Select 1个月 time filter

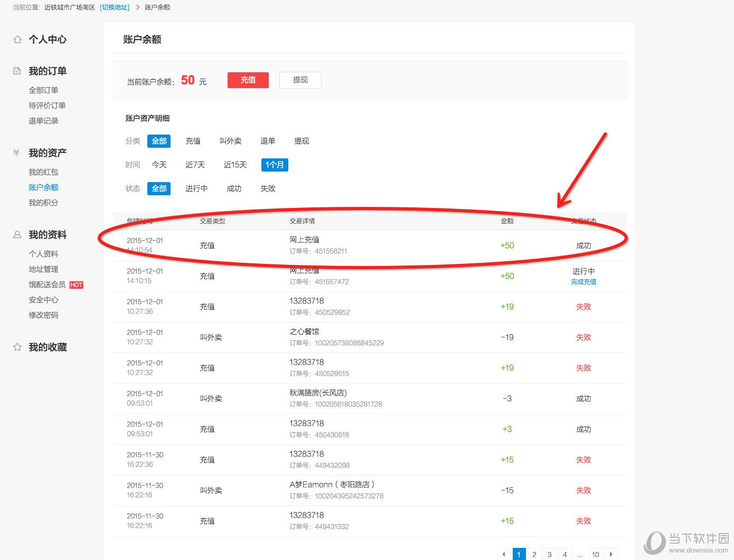point(275,165)
